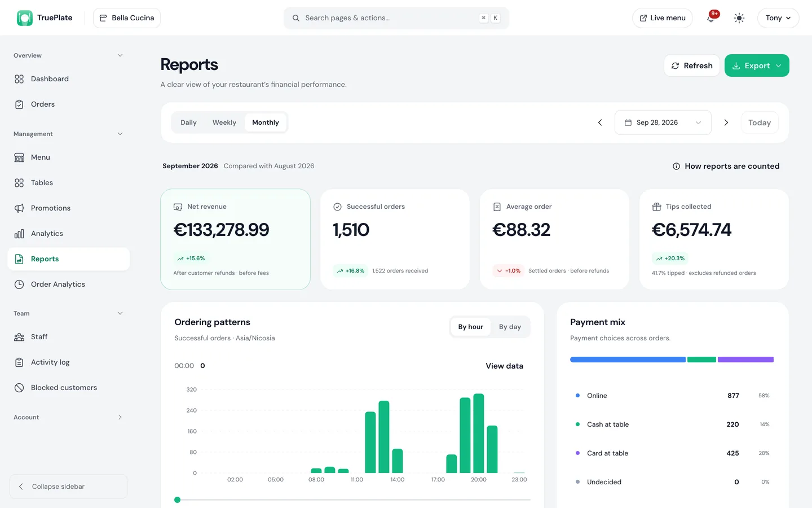812x508 pixels.
Task: Click the Net revenue card
Action: click(235, 239)
